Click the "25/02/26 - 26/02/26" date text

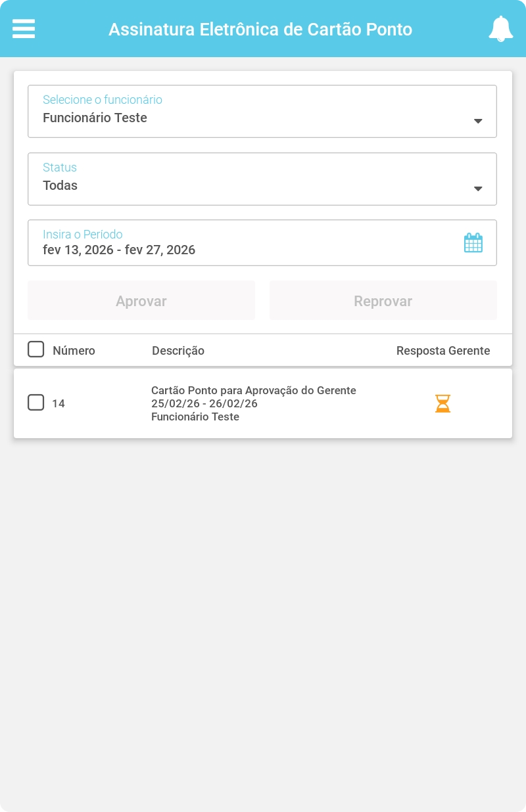click(204, 403)
